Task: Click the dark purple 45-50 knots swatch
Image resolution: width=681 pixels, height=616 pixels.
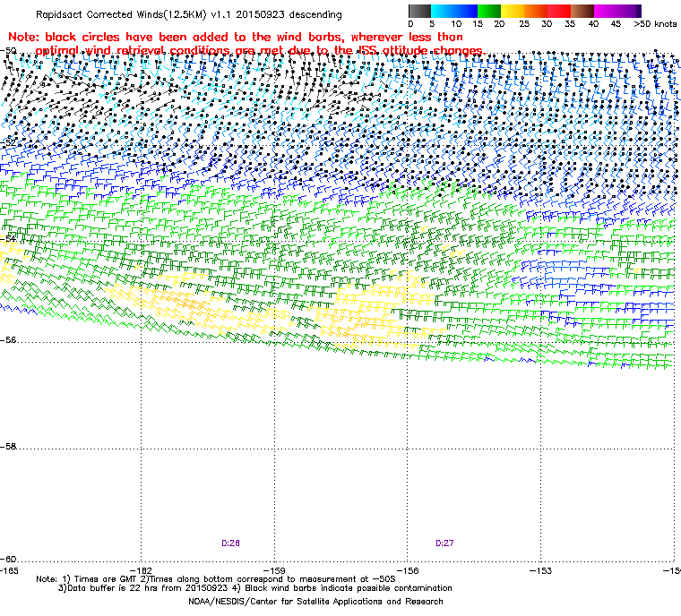Action: click(629, 11)
